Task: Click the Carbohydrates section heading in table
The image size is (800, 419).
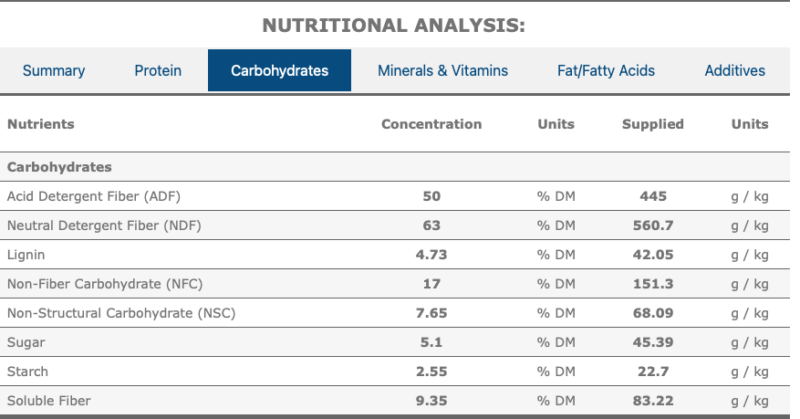Action: click(59, 167)
